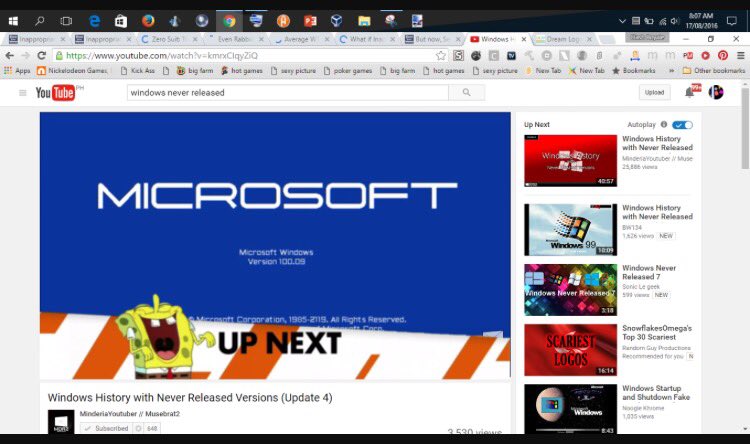Launch Firefox from the taskbar
This screenshot has width=750, height=444.
click(x=148, y=21)
